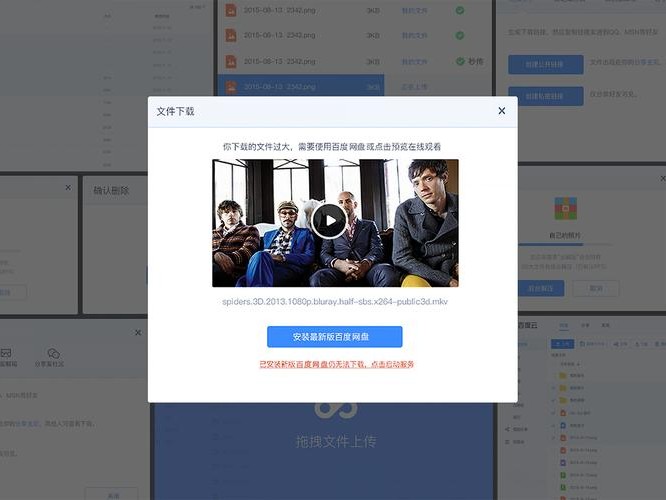Image resolution: width=666 pixels, height=500 pixels.
Task: Click the blue button beside 取消 in background
Action: click(541, 288)
